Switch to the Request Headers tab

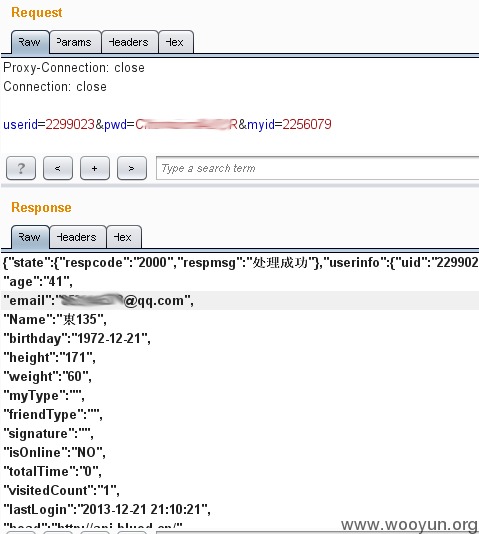[x=130, y=42]
